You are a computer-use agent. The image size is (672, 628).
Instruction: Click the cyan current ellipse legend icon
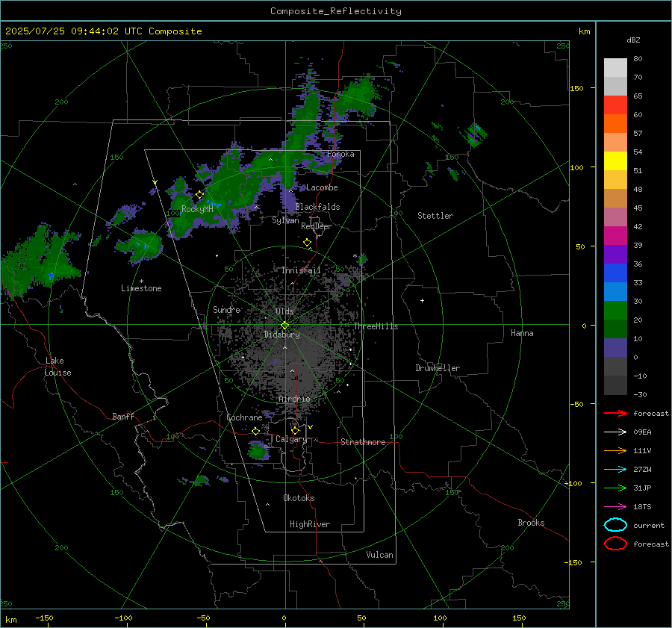615,525
